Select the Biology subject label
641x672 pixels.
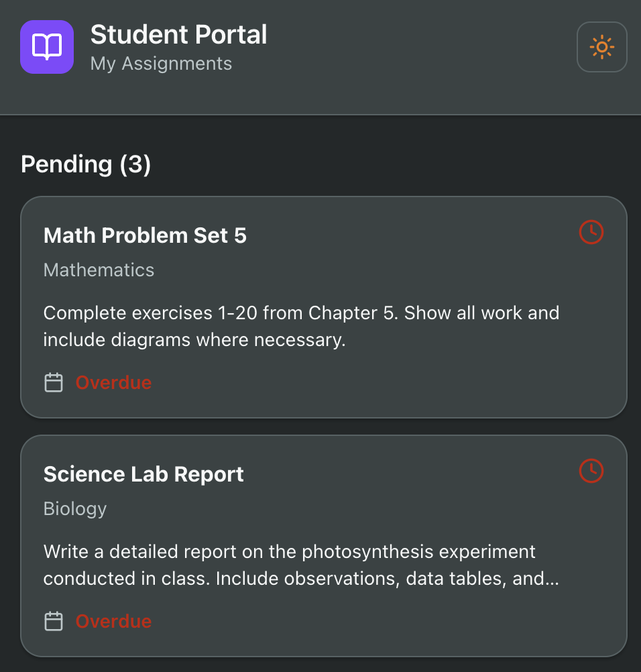[x=75, y=509]
